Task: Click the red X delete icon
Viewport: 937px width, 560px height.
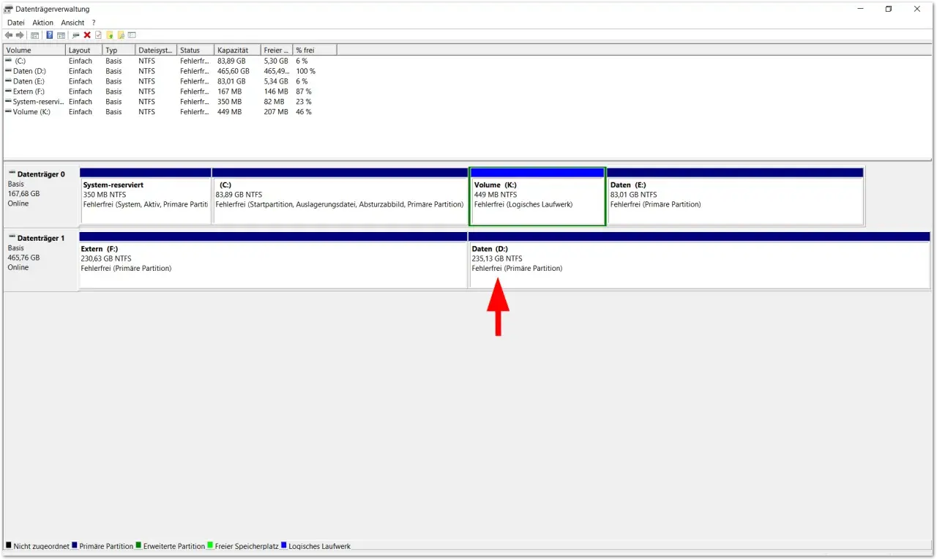Action: tap(87, 35)
